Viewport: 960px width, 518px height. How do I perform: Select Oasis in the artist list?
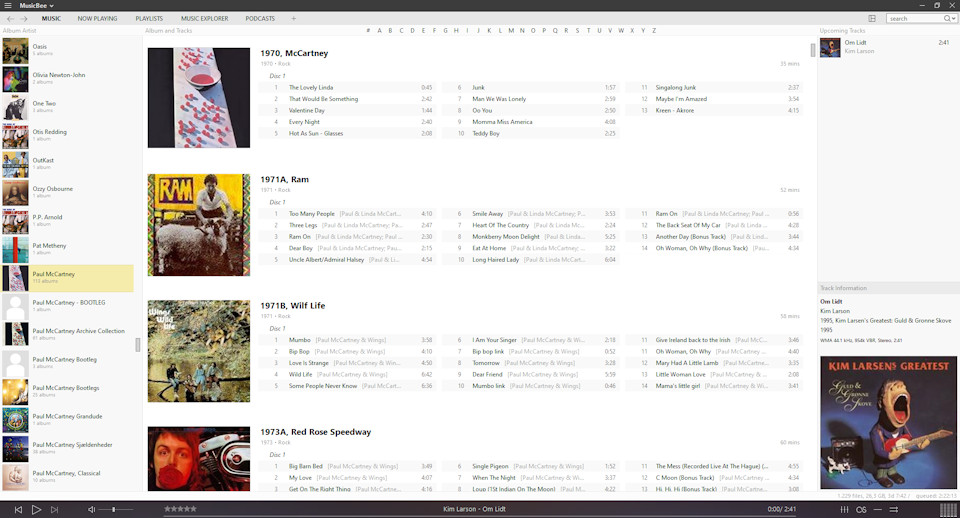coord(67,51)
